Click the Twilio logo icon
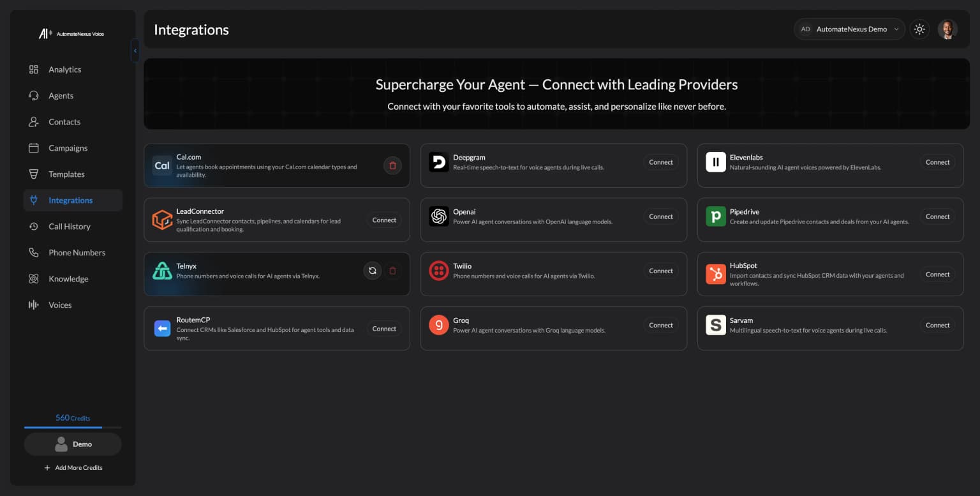 click(439, 271)
